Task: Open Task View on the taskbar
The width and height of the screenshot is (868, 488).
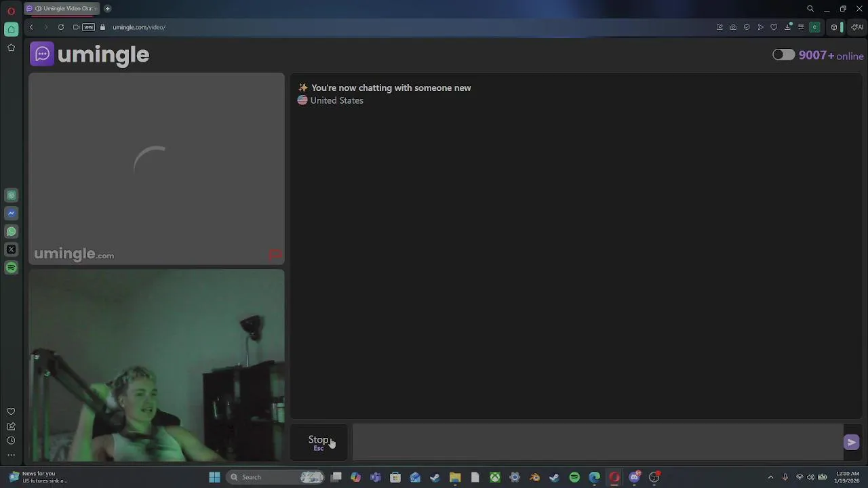Action: click(336, 477)
